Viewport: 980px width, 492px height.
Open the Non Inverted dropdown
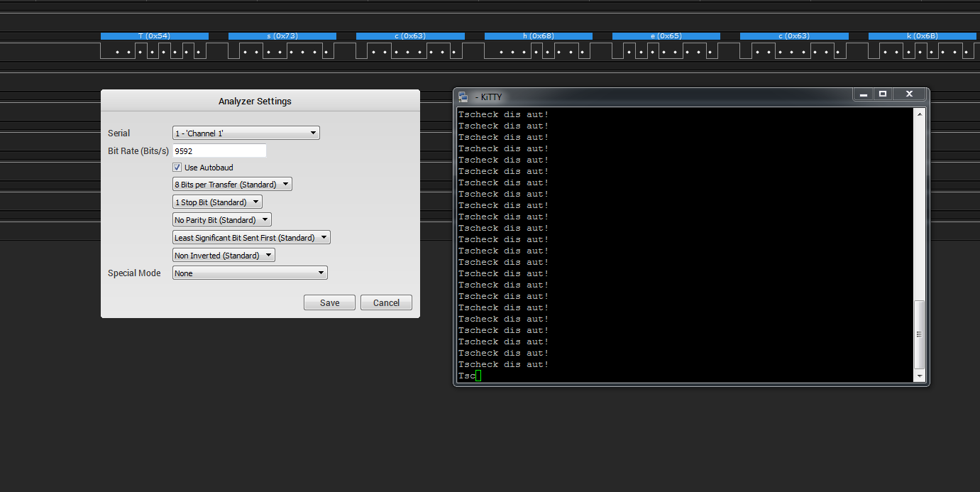click(224, 256)
